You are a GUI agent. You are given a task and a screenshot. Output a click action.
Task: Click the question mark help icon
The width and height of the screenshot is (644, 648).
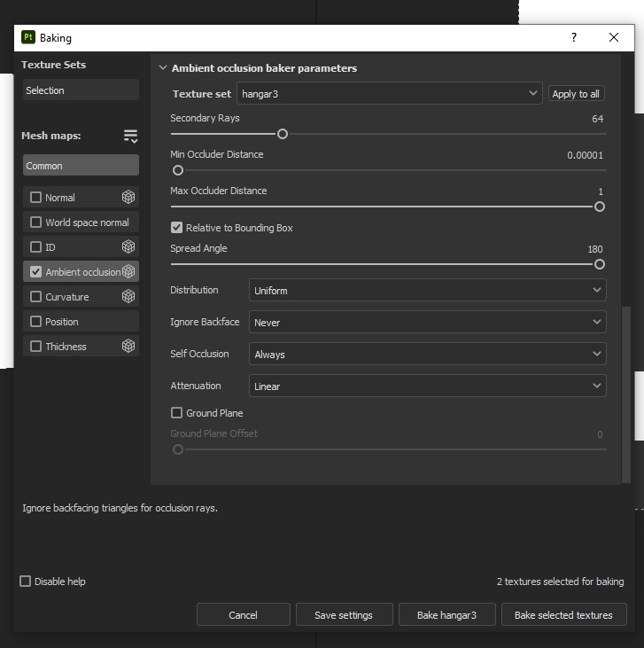[574, 37]
